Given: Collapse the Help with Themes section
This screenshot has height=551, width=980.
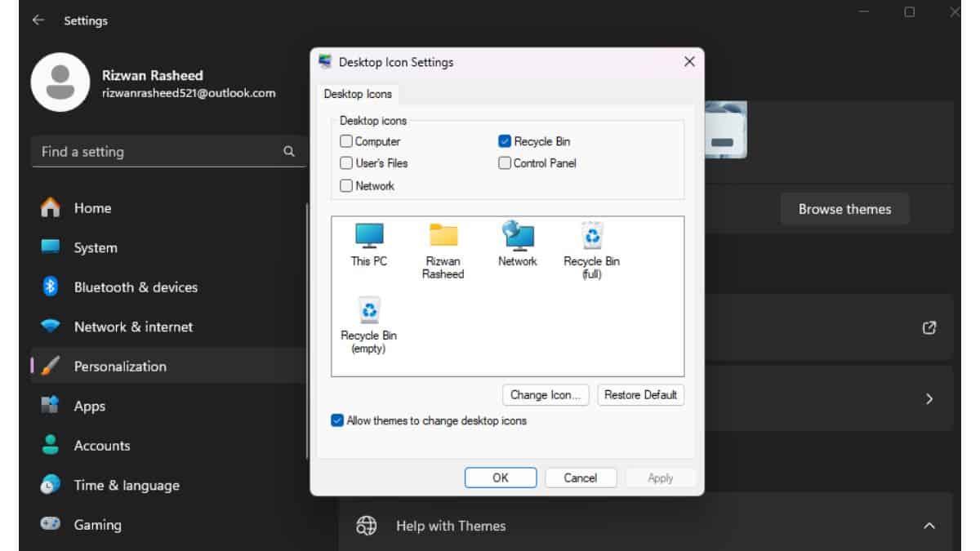Looking at the screenshot, I should tap(929, 526).
